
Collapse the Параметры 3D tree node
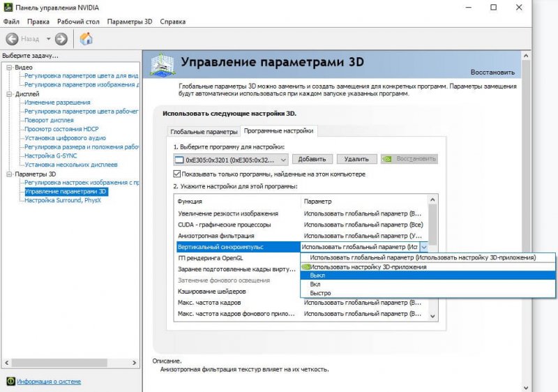pyautogui.click(x=9, y=174)
